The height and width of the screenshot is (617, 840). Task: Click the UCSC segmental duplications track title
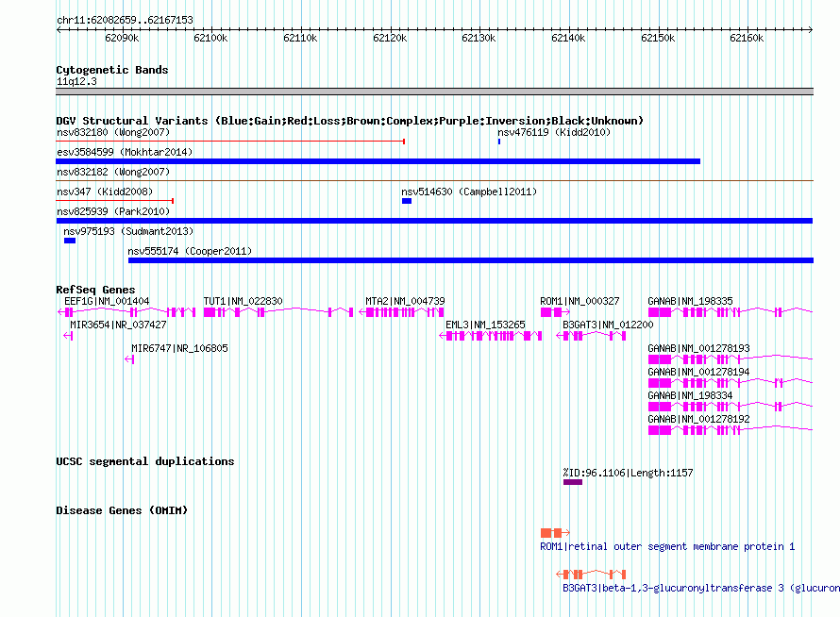coord(145,461)
